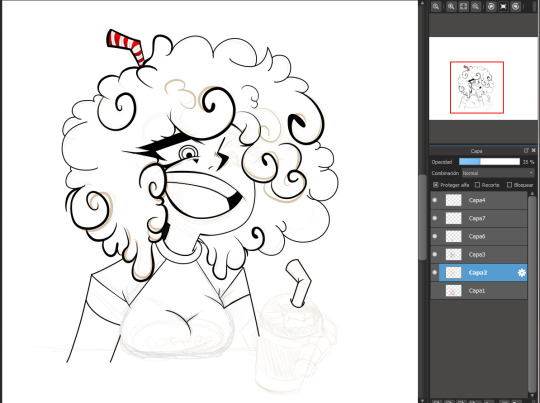Enable the Recorte clipping checkbox
This screenshot has height=403, width=540.
click(477, 185)
